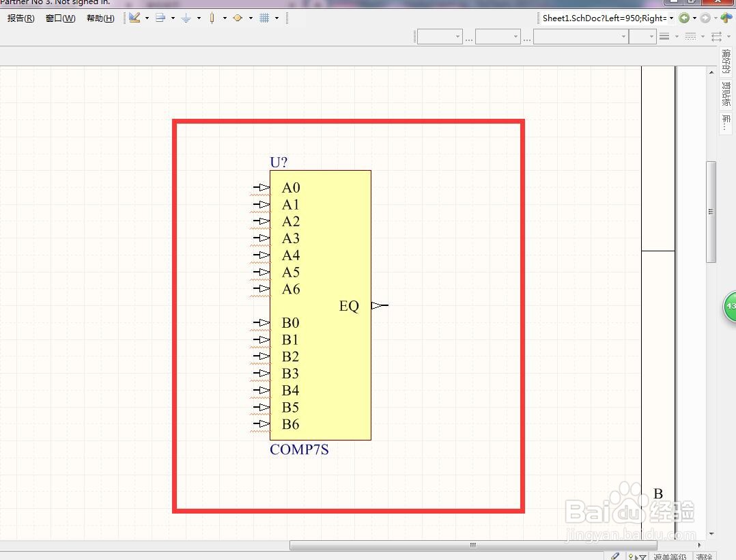Click the A0 input pin

point(261,188)
